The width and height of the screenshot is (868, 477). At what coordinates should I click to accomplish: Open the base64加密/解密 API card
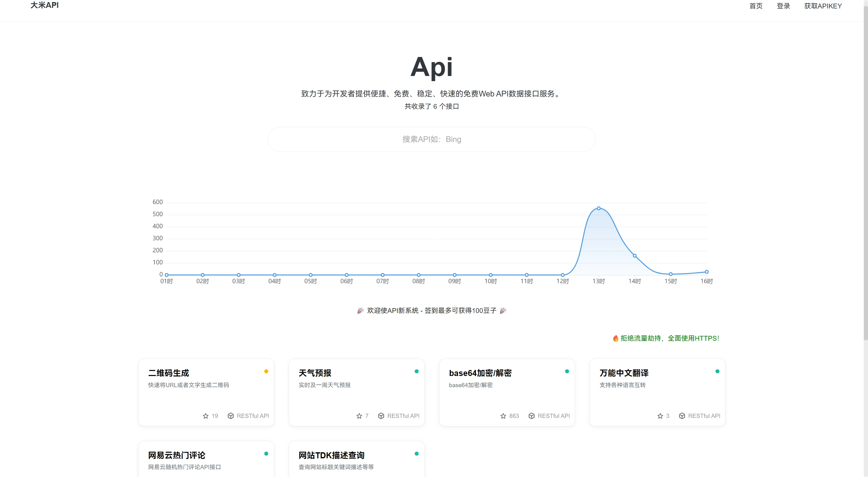[x=507, y=392]
